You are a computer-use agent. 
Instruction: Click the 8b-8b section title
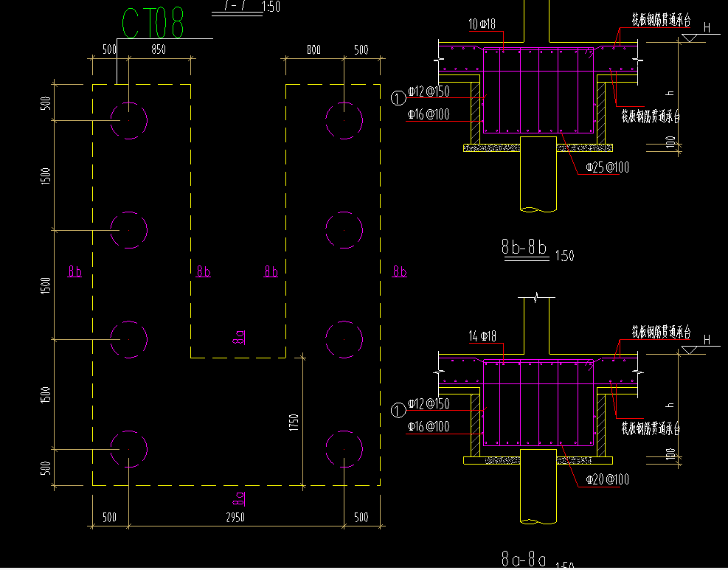click(524, 247)
